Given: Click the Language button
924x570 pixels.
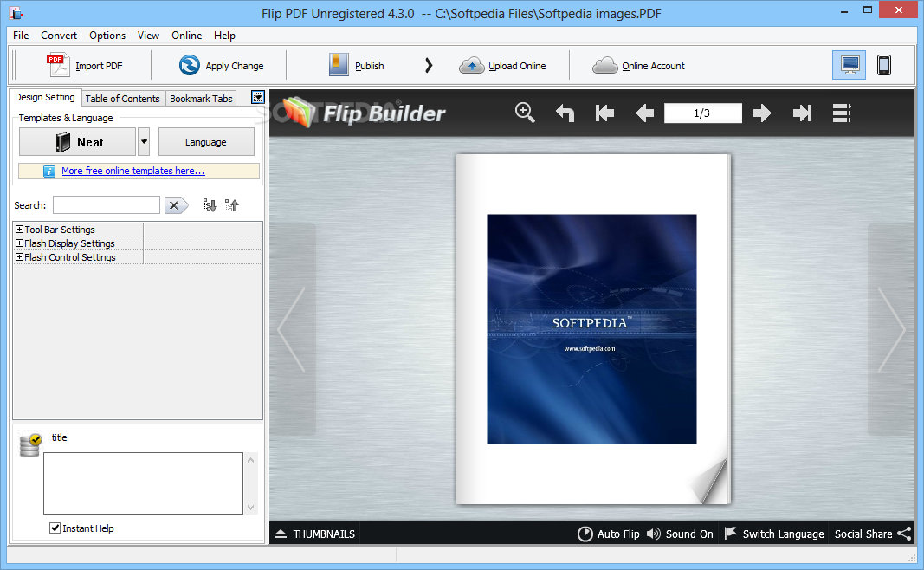Looking at the screenshot, I should pyautogui.click(x=205, y=142).
